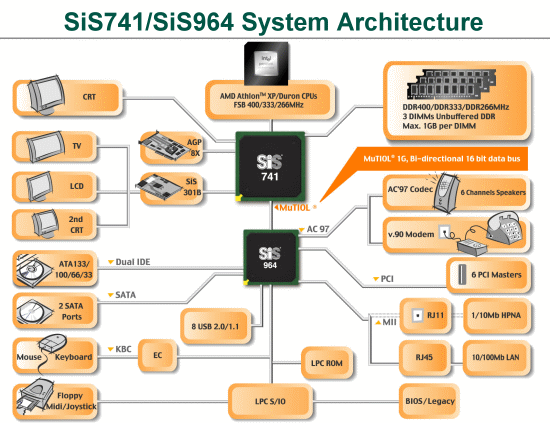Click the Keyboard label

point(73,357)
